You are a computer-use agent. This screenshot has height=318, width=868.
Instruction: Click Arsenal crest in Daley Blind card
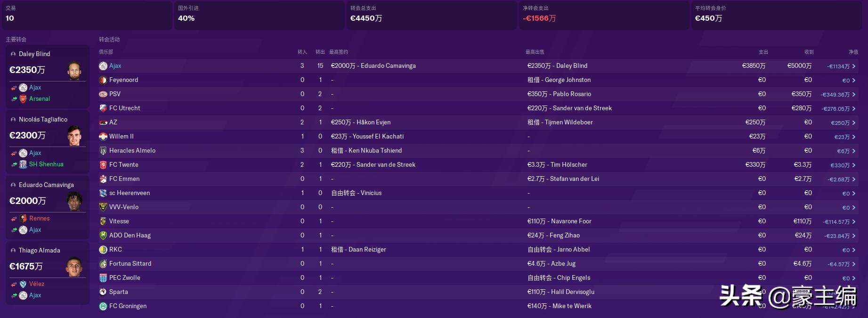tap(23, 99)
